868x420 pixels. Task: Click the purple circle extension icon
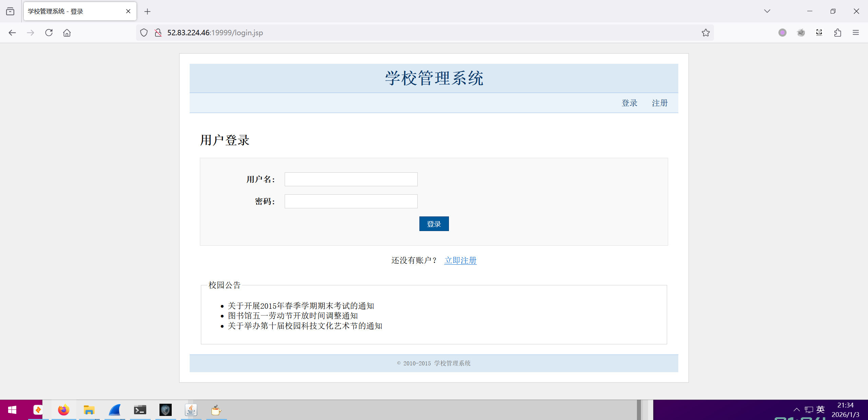click(x=782, y=33)
